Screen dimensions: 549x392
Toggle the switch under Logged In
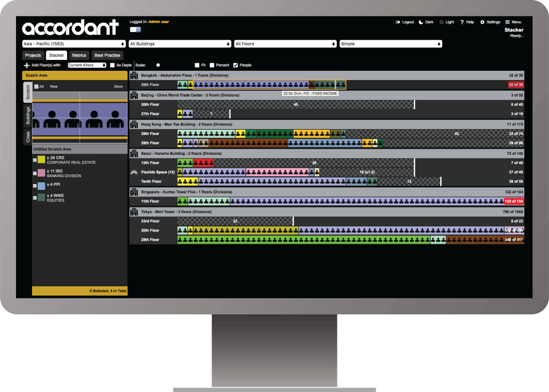point(135,30)
